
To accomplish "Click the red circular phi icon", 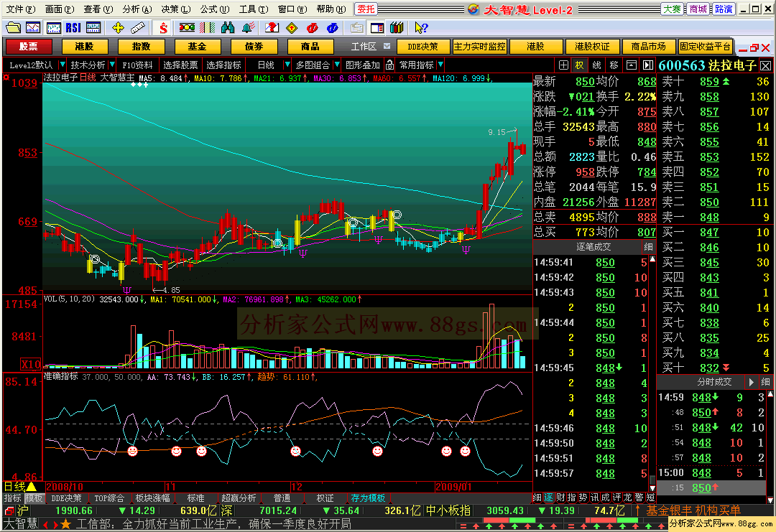I will point(313,28).
